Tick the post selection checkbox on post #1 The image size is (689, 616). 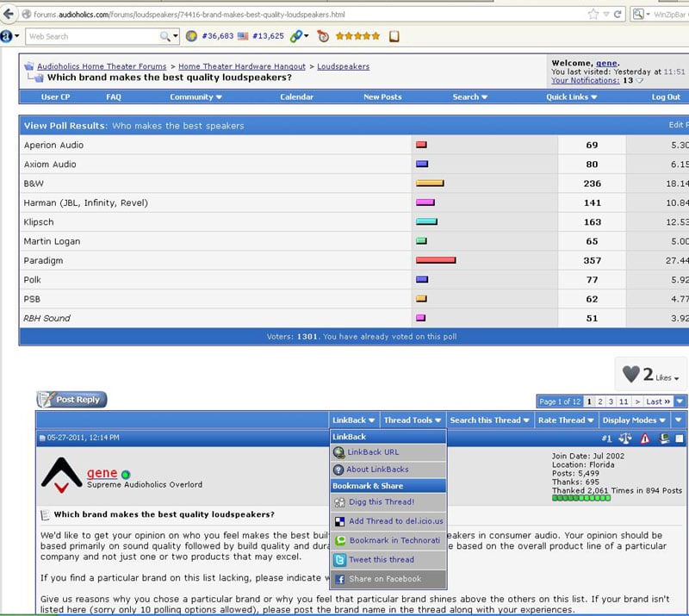coord(679,439)
